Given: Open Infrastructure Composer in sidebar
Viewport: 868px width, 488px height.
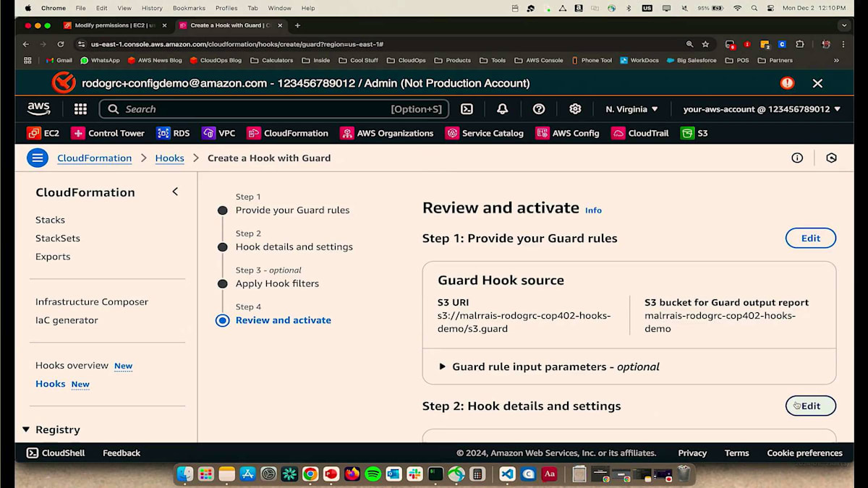Looking at the screenshot, I should coord(92,301).
